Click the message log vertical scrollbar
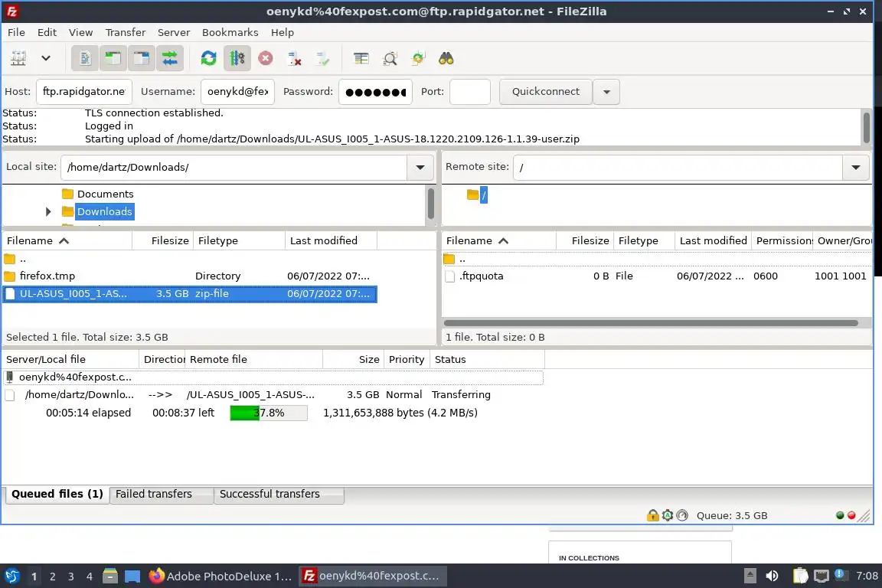 866,127
